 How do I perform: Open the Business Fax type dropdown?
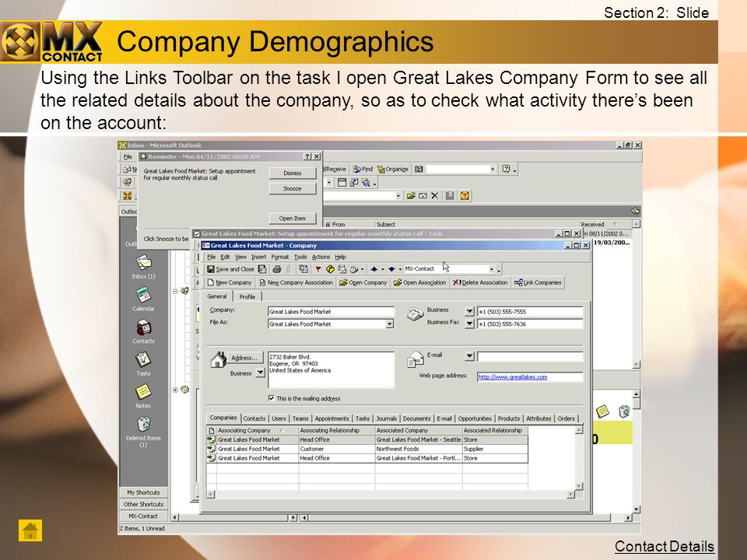tap(469, 324)
